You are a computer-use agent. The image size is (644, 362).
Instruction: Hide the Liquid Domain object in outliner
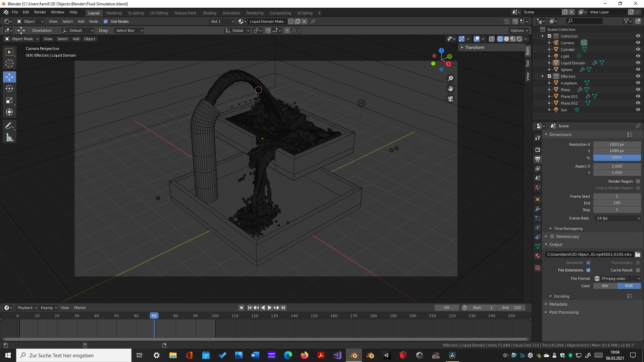pos(638,63)
